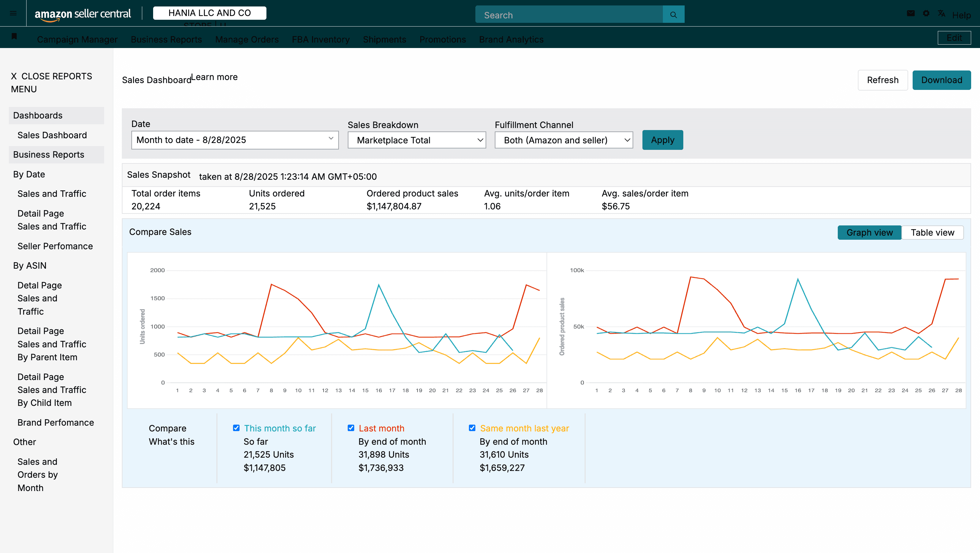Open the settings gear icon
Image resolution: width=980 pixels, height=553 pixels.
[x=926, y=13]
